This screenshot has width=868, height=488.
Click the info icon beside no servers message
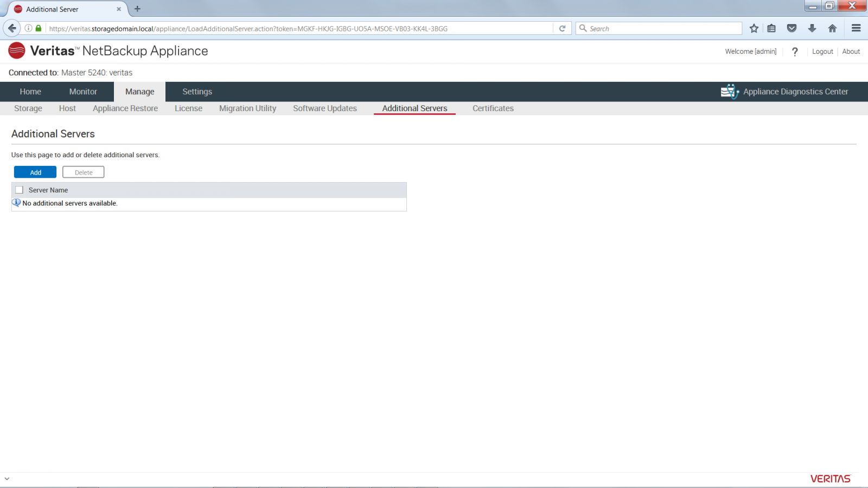[16, 203]
